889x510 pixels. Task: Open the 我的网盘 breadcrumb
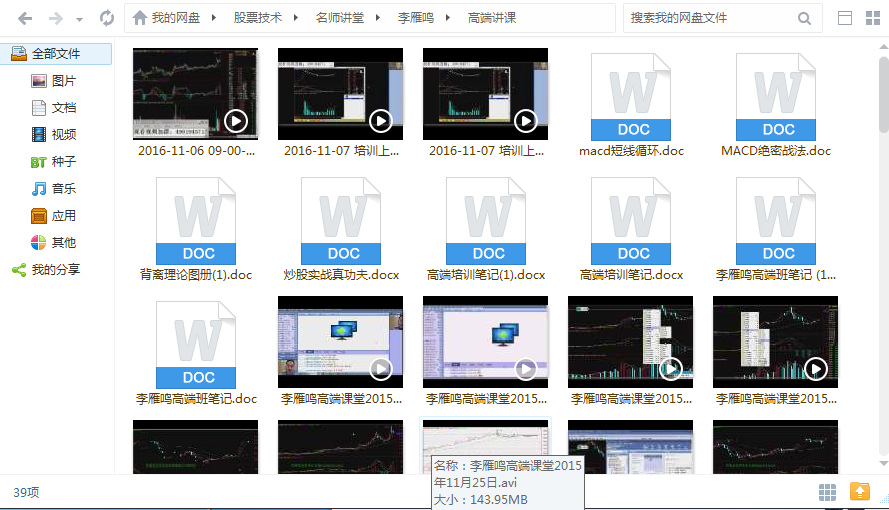pos(176,18)
